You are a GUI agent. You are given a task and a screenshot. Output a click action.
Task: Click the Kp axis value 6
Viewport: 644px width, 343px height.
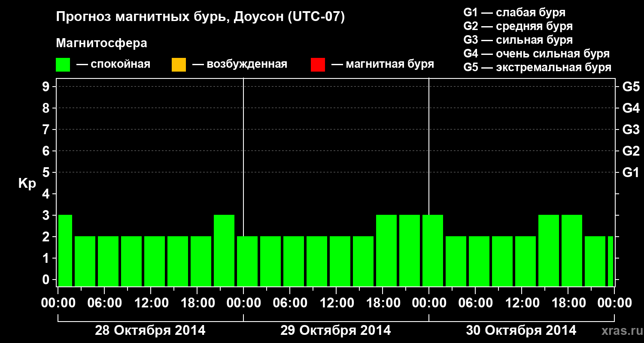click(x=46, y=151)
